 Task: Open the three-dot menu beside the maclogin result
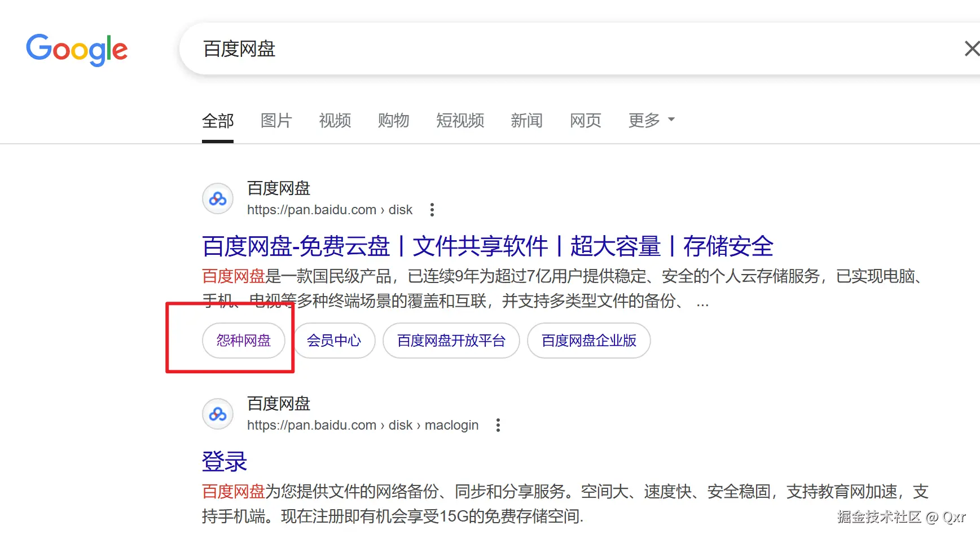click(498, 425)
